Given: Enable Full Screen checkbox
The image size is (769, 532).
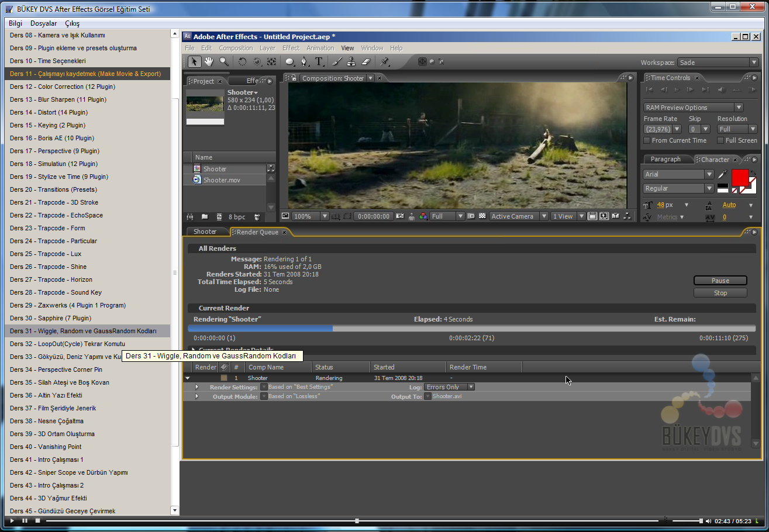Looking at the screenshot, I should click(720, 140).
